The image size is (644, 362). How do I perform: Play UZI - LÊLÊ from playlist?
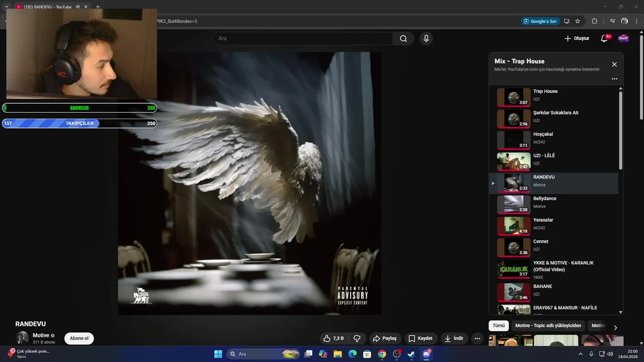click(553, 161)
